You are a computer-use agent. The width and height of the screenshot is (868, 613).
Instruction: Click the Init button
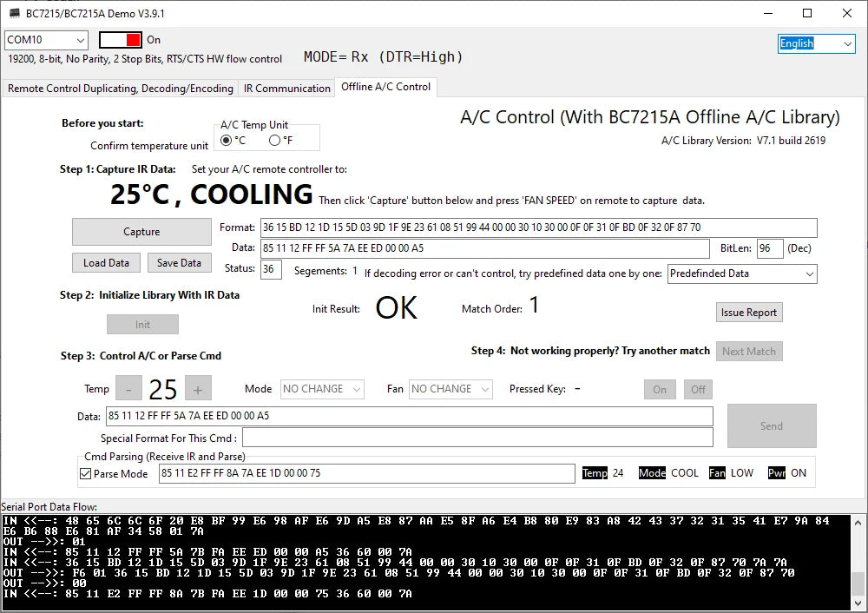tap(143, 325)
